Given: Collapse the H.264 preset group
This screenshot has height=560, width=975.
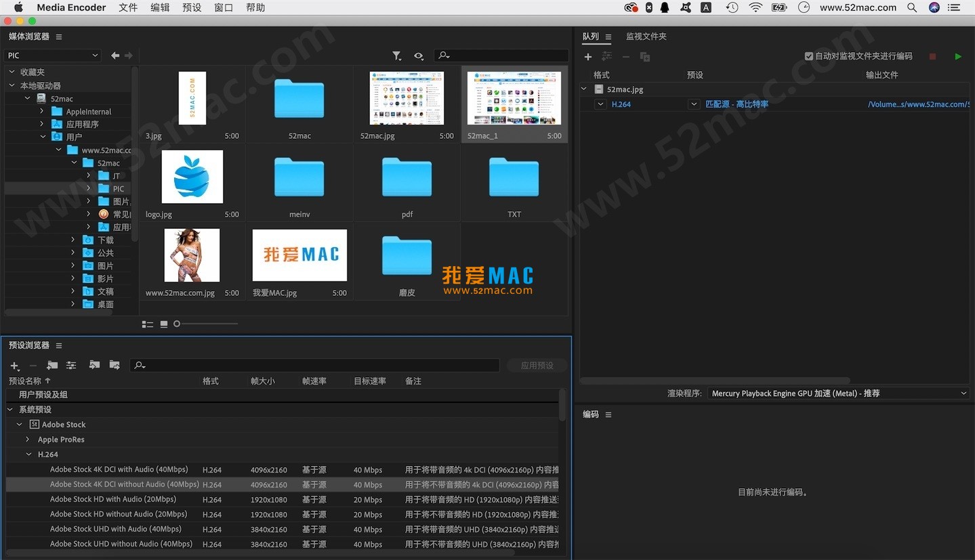Looking at the screenshot, I should pos(28,454).
